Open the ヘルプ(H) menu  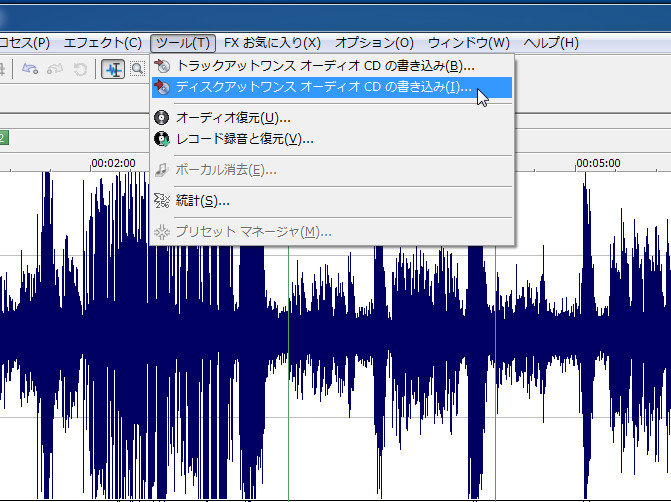551,43
